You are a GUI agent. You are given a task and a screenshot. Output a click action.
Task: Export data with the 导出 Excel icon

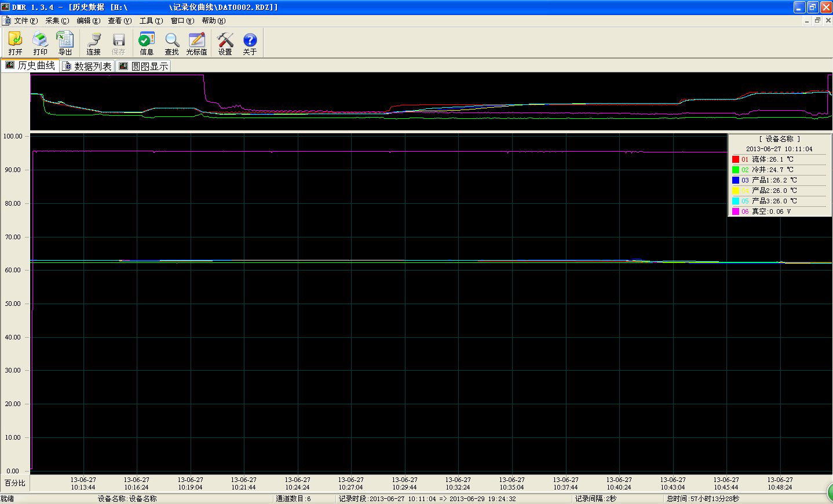coord(65,43)
